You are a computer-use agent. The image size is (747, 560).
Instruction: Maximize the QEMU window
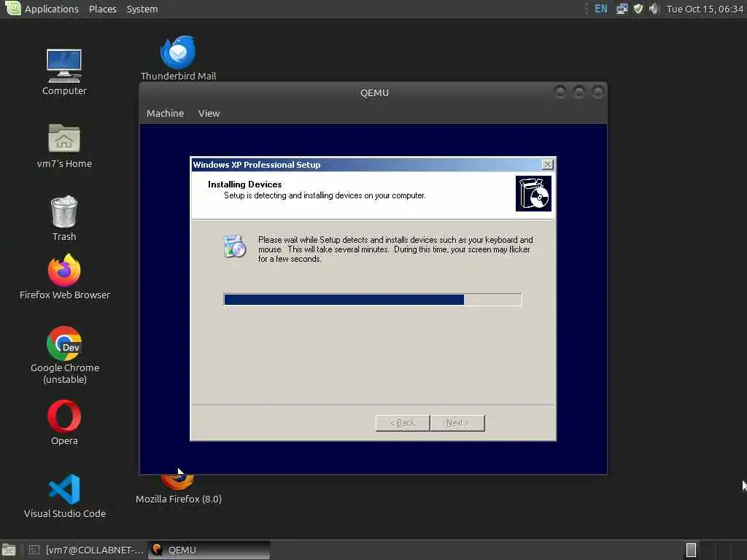[578, 91]
